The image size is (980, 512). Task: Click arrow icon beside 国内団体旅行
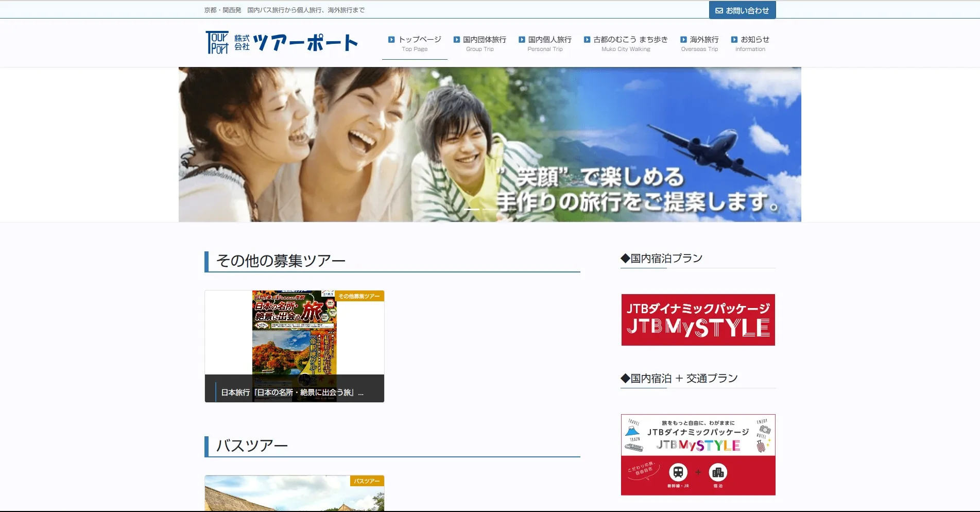(x=456, y=40)
